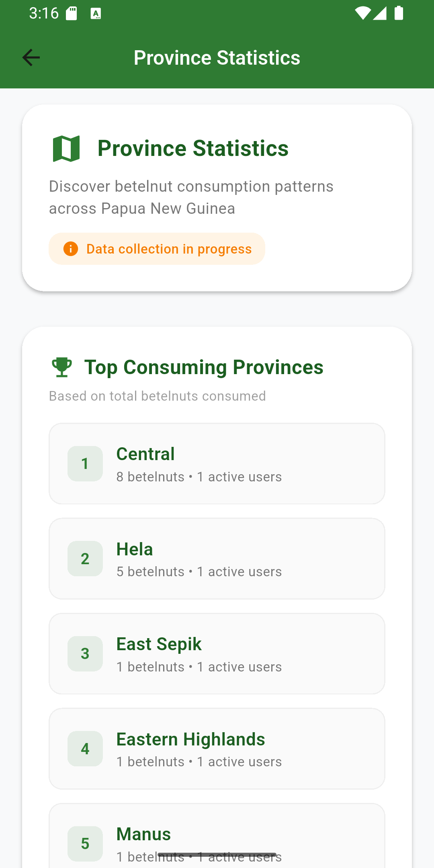The width and height of the screenshot is (434, 868).
Task: Click the trophy icon
Action: coord(62,367)
